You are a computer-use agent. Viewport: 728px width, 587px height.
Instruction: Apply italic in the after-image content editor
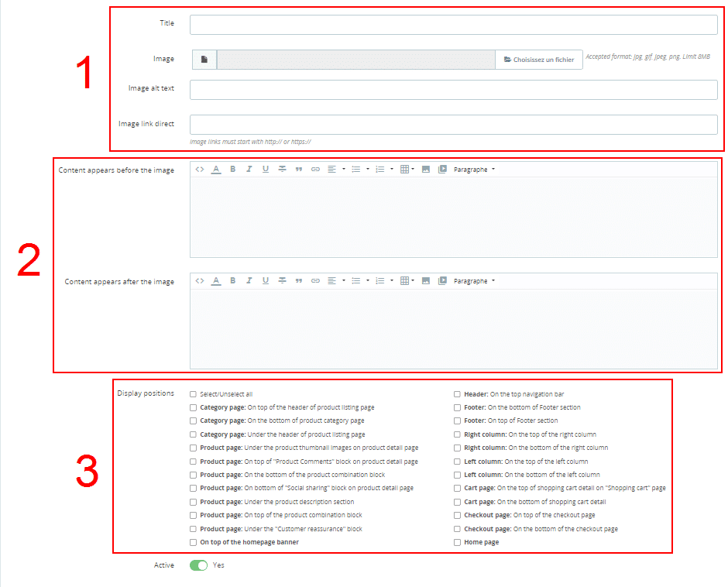tap(249, 281)
